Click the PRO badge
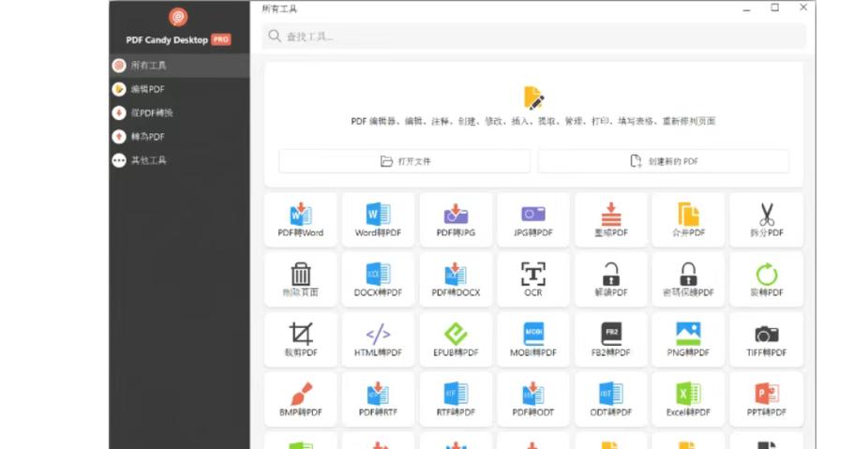 tap(221, 40)
